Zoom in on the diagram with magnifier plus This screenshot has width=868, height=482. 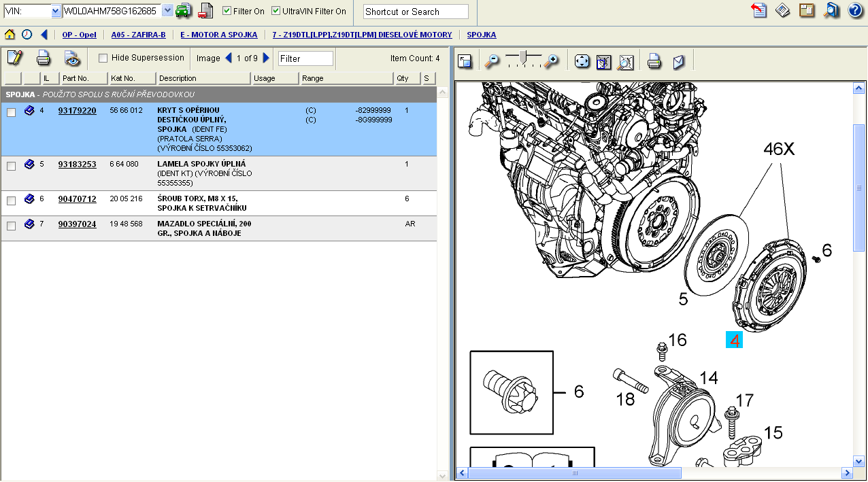[552, 61]
